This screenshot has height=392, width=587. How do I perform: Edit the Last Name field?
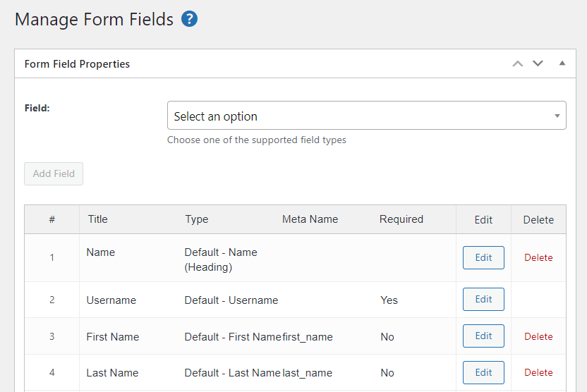coord(483,372)
